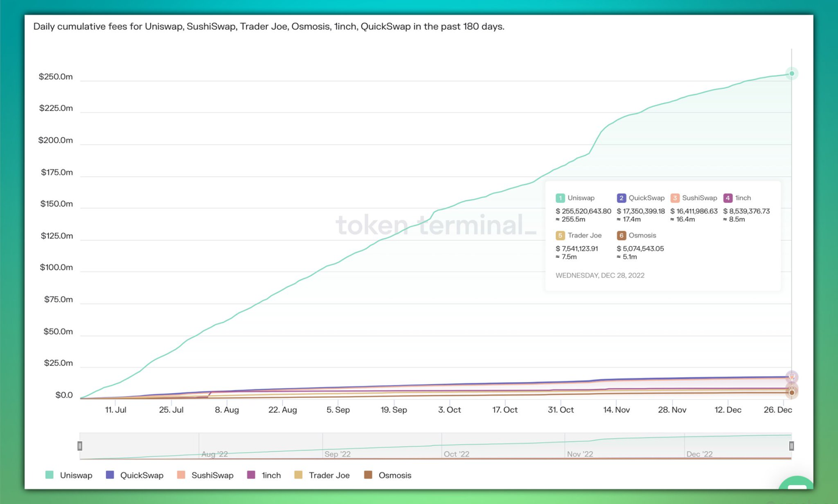Screen dimensions: 838x504
Task: Click the SushiSwap legend color square
Action: point(181,475)
